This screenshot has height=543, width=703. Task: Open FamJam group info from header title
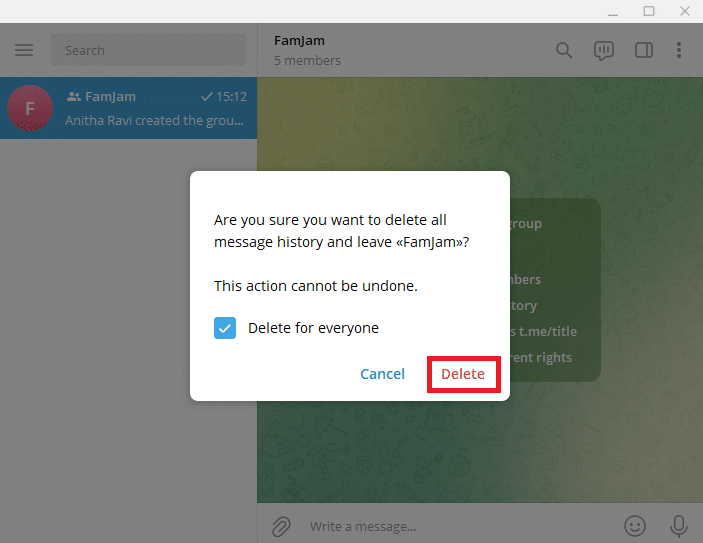click(299, 40)
